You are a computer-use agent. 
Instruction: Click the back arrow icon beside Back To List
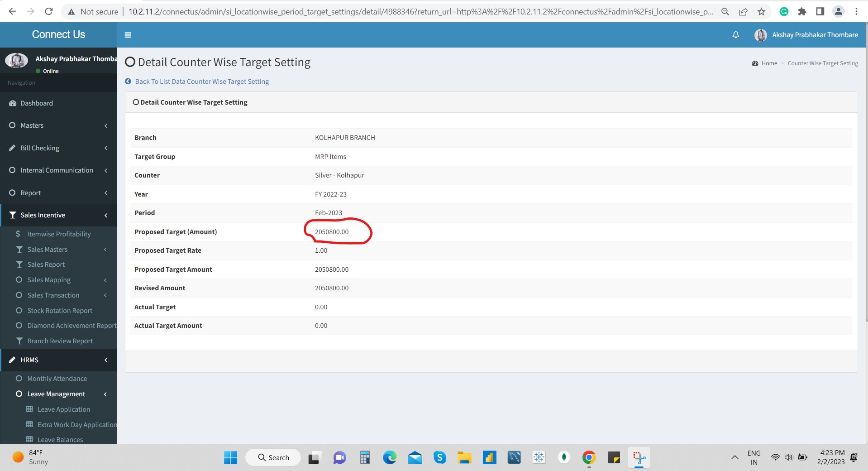(x=128, y=82)
